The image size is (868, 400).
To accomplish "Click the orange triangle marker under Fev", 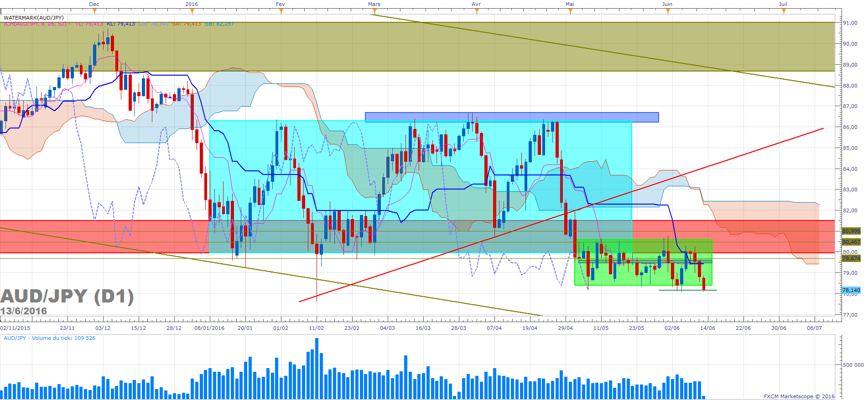I will (281, 11).
